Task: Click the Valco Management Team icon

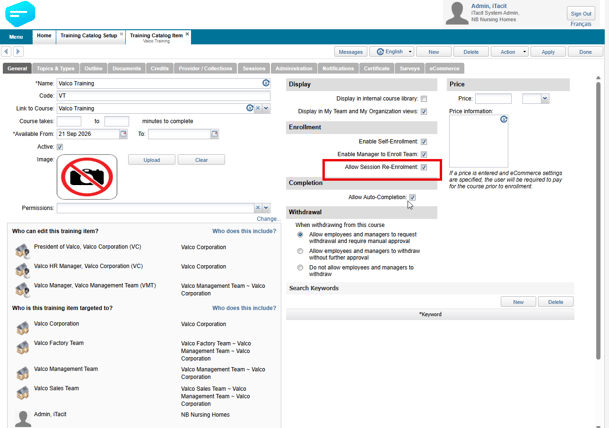Action: pos(23,373)
